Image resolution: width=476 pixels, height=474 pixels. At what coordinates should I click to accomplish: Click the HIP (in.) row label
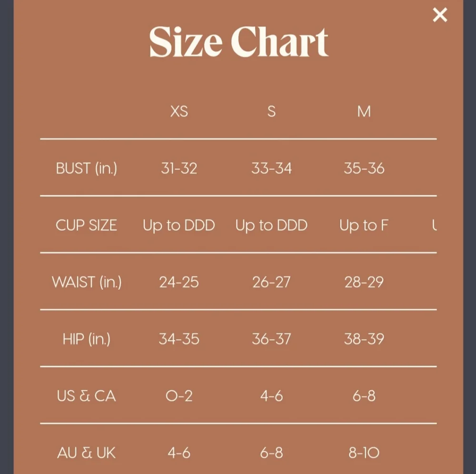click(x=86, y=339)
